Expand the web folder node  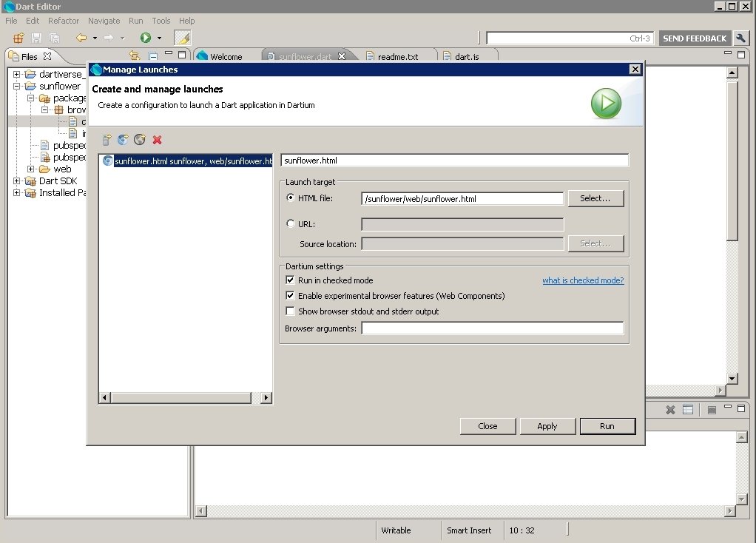point(30,169)
